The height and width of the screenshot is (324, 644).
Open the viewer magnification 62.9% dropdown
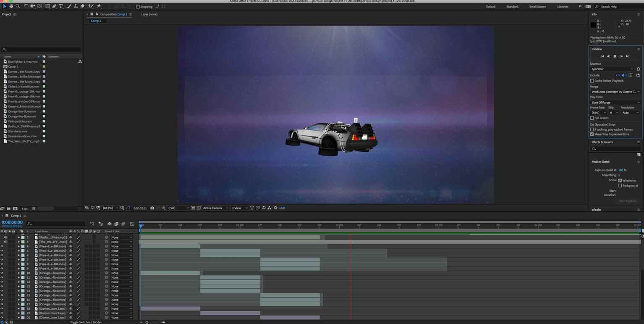click(x=110, y=208)
